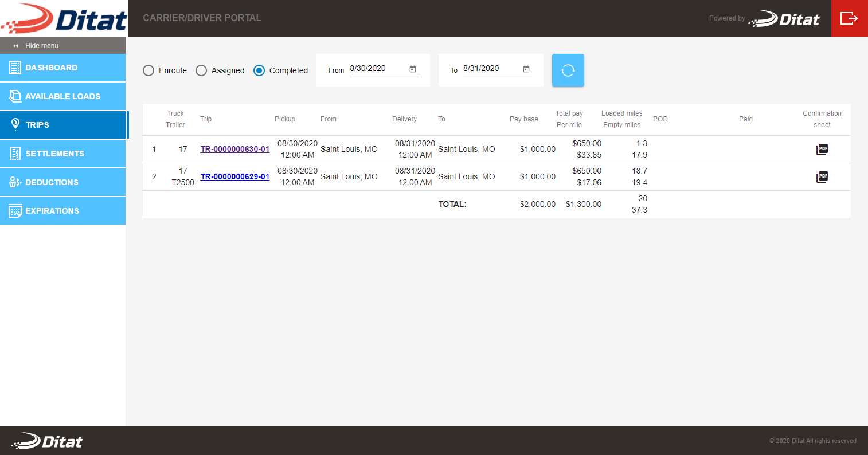Click the Settlements sidebar icon
This screenshot has width=868, height=455.
tap(15, 153)
